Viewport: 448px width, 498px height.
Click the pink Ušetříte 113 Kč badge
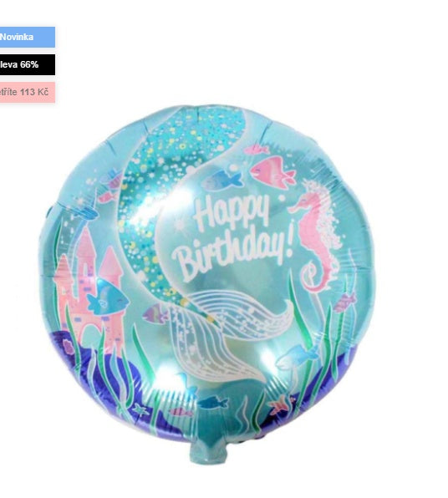tap(28, 92)
